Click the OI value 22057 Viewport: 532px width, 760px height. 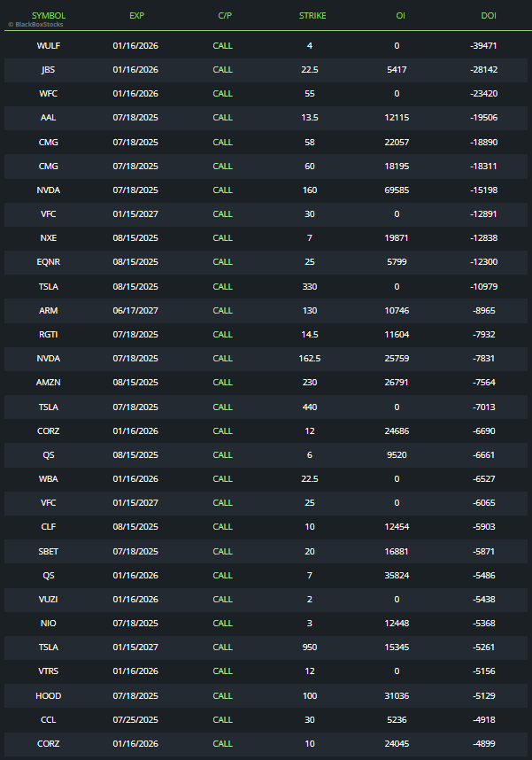(x=397, y=142)
